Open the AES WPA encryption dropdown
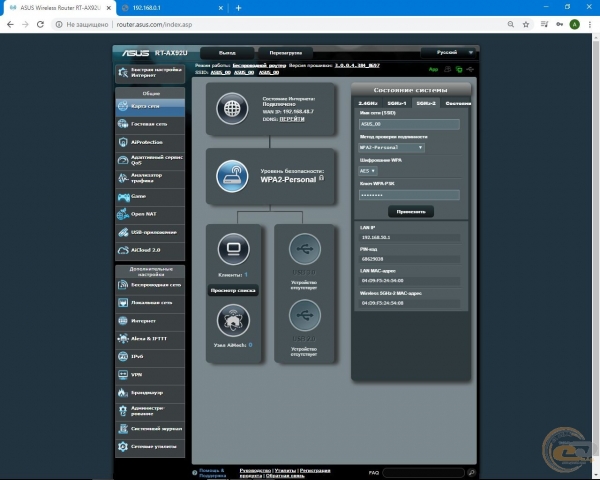This screenshot has height=480, width=600. point(368,171)
